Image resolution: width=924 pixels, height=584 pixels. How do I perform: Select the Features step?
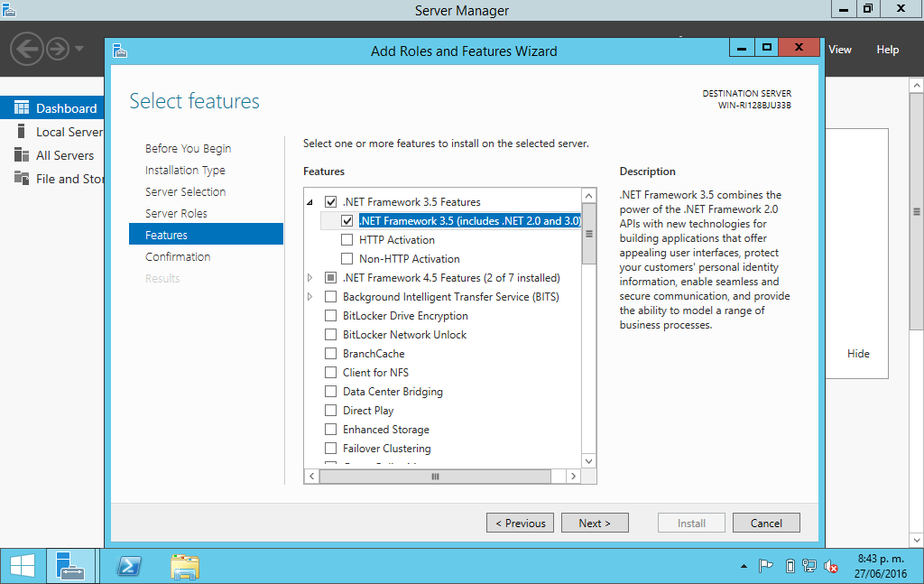(206, 235)
